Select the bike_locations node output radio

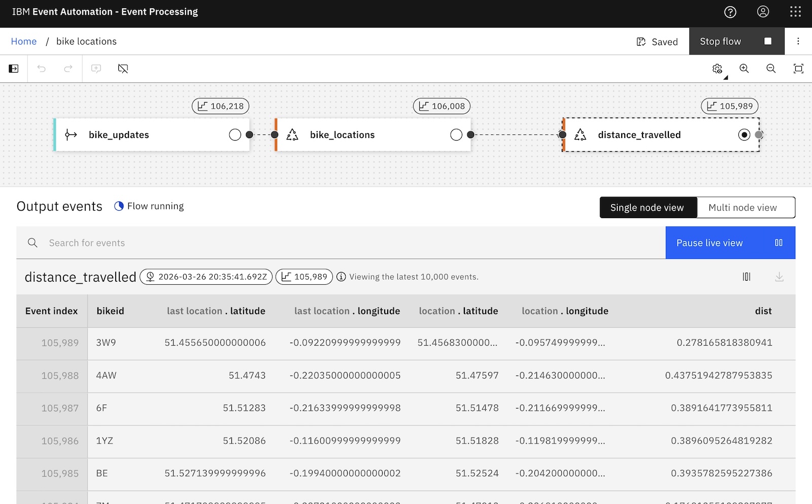(456, 135)
